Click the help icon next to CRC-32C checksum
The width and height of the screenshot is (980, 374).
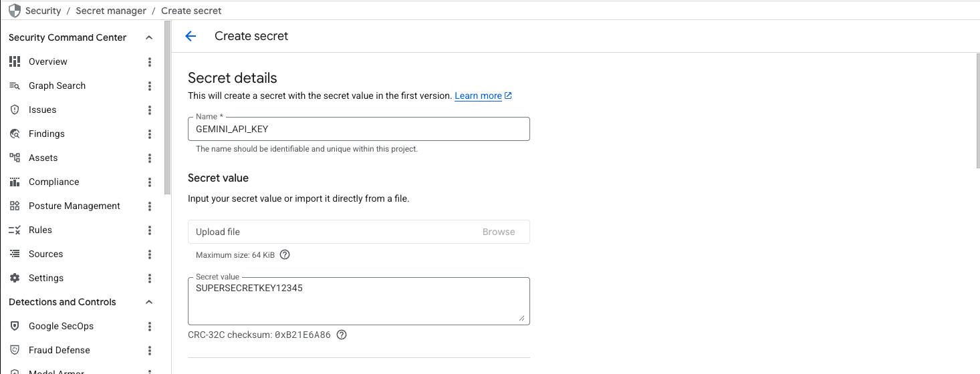342,335
